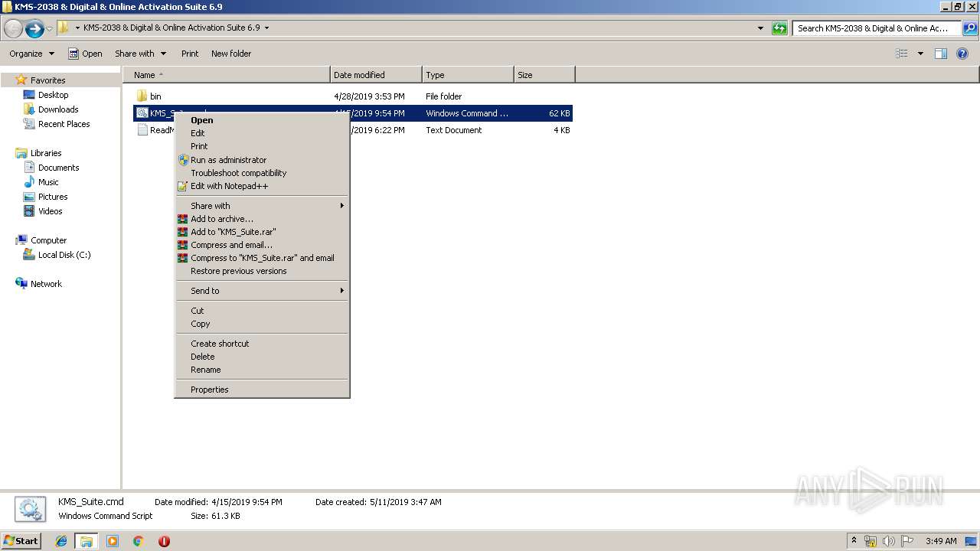Viewport: 980px width, 551px height.
Task: Click Print in the context menu
Action: coord(262,146)
